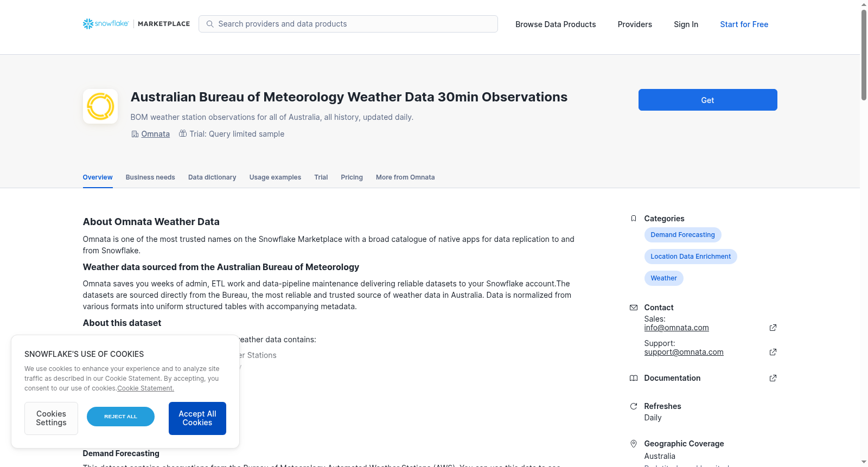Click the search magnifier icon
Viewport: 868px width, 467px height.
tap(210, 24)
